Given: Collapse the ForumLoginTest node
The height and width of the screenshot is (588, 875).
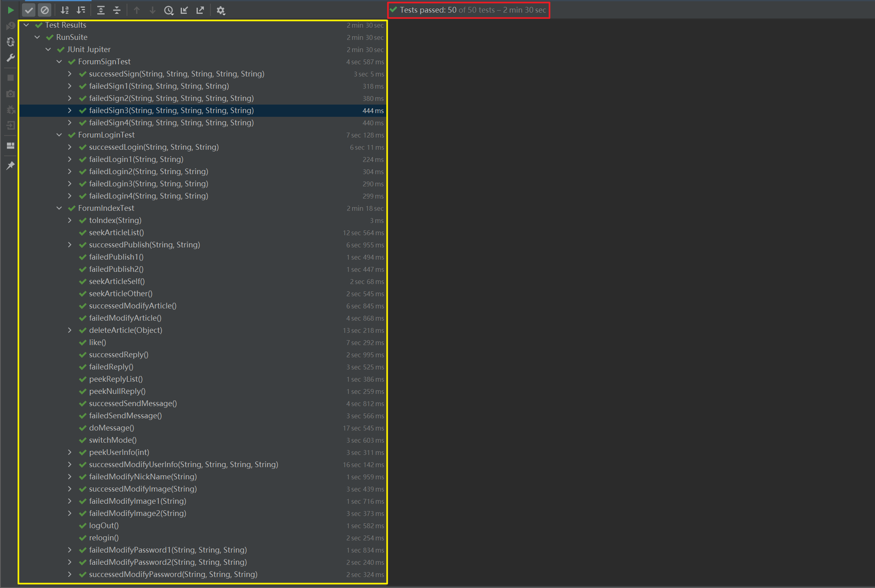Looking at the screenshot, I should (x=59, y=135).
